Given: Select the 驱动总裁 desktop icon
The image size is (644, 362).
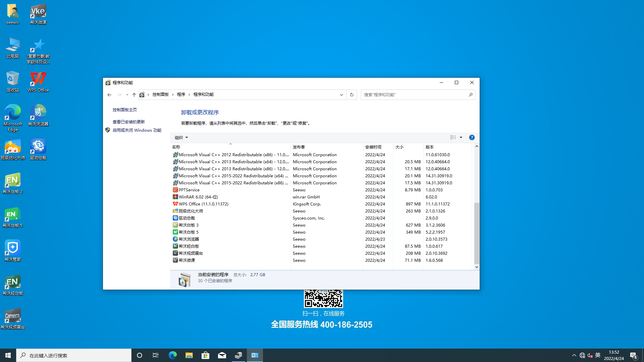Looking at the screenshot, I should tap(38, 149).
